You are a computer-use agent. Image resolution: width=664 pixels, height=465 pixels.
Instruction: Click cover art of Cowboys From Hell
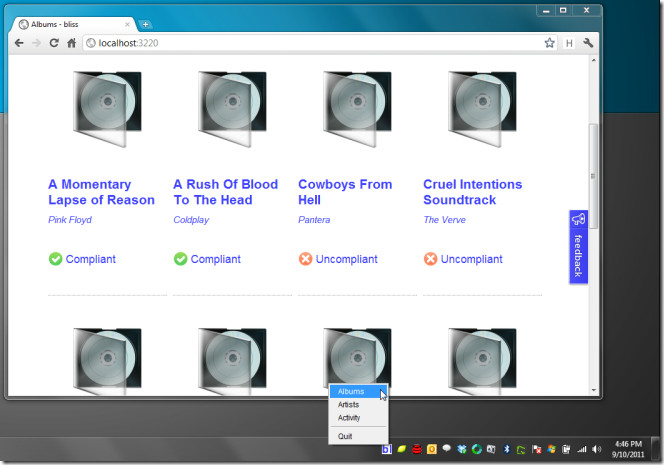pyautogui.click(x=357, y=109)
